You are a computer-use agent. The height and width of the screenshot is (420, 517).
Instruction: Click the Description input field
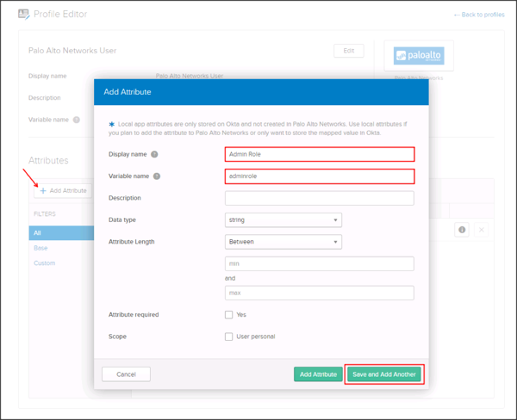click(x=319, y=198)
